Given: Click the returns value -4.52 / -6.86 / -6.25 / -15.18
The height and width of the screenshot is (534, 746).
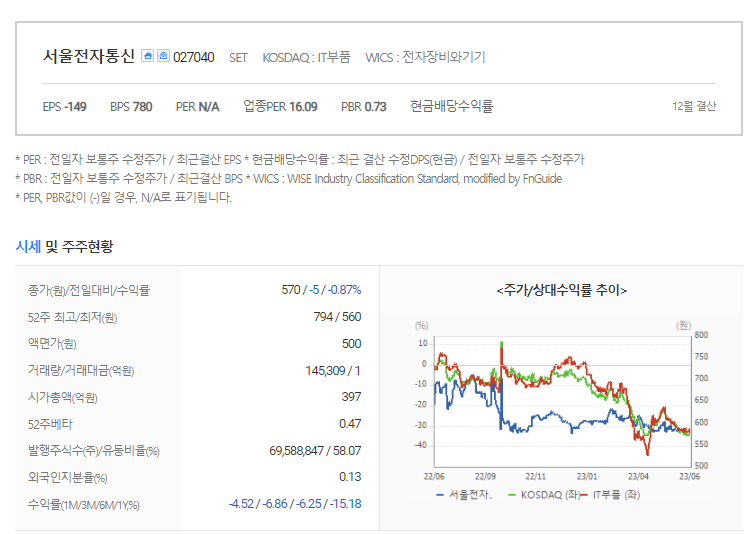Looking at the screenshot, I should (x=295, y=504).
